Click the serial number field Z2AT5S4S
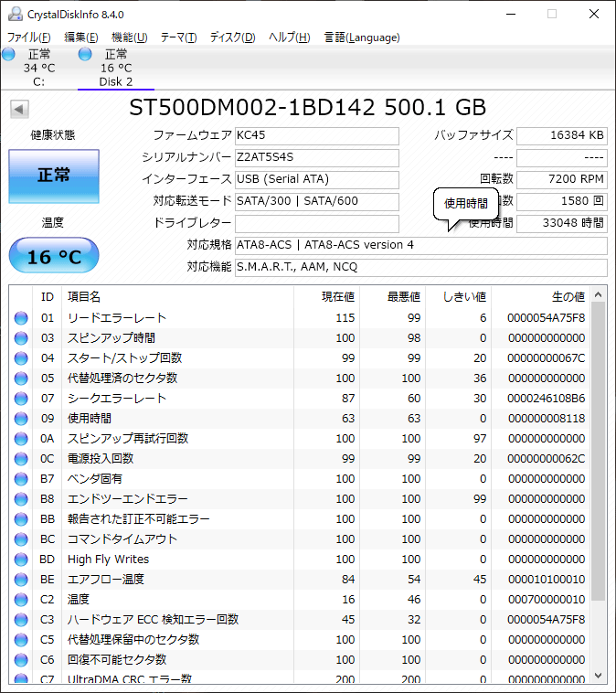Viewport: 616px width, 693px height. (x=317, y=158)
